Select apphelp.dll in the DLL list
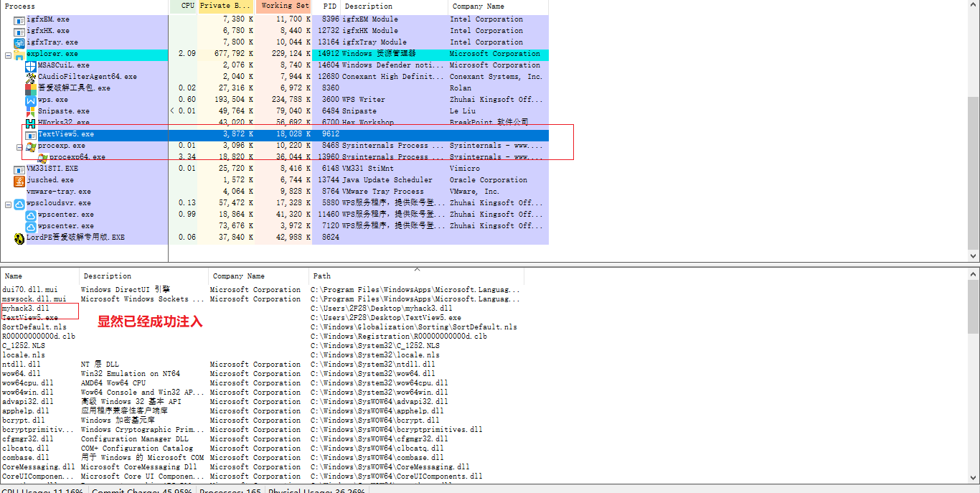 click(26, 411)
